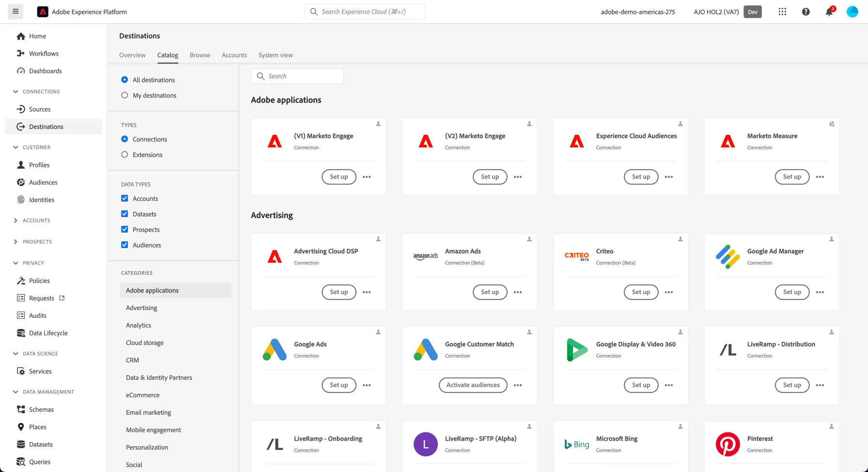The height and width of the screenshot is (472, 868).
Task: Select the Extensions type radio button
Action: [124, 155]
